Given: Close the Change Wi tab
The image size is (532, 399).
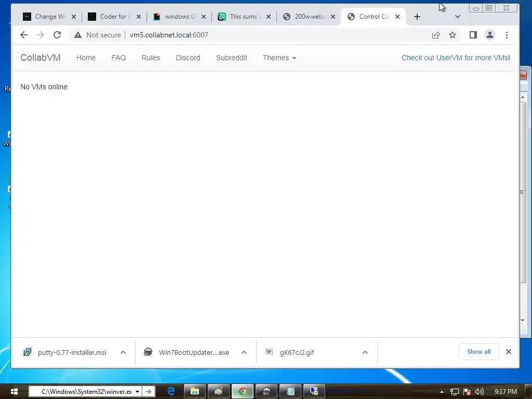Looking at the screenshot, I should [74, 17].
